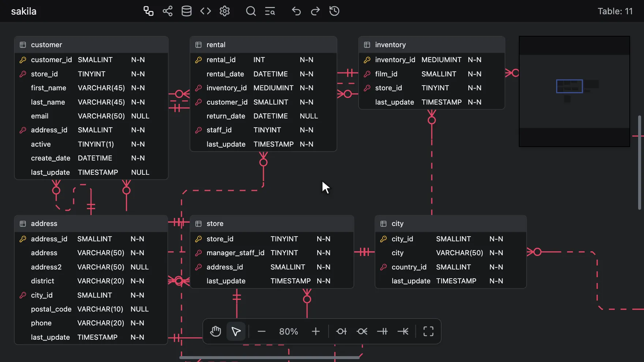Click the address table grid icon

click(23, 223)
